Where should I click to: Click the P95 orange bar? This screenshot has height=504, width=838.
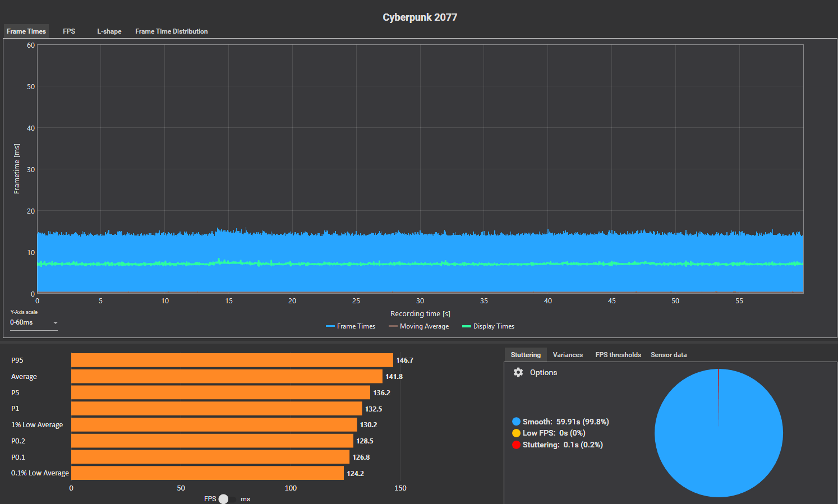click(x=232, y=360)
